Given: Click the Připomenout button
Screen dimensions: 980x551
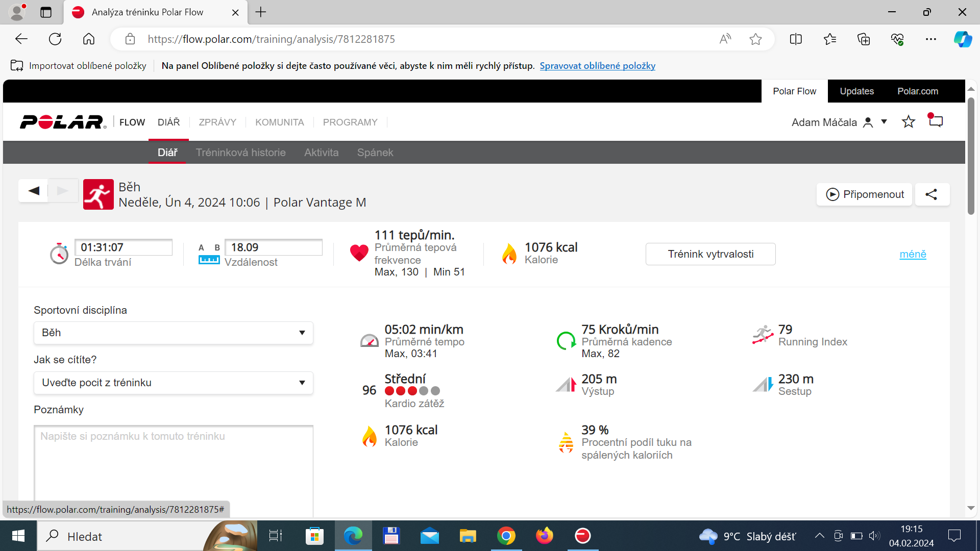Looking at the screenshot, I should coord(864,194).
